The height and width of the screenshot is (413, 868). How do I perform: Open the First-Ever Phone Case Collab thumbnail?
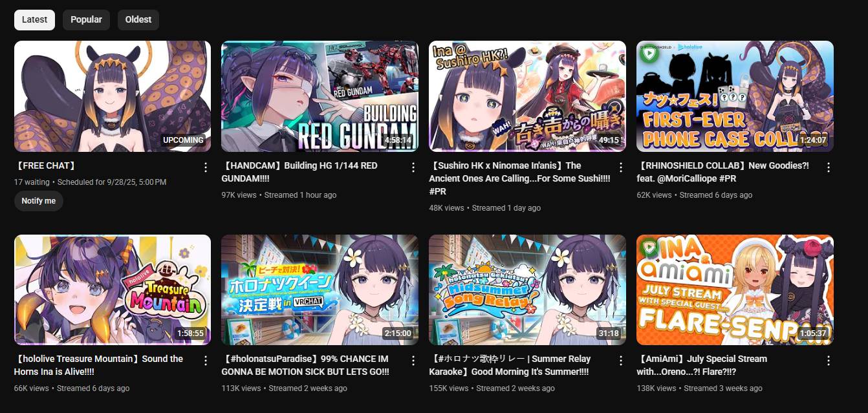pos(735,96)
